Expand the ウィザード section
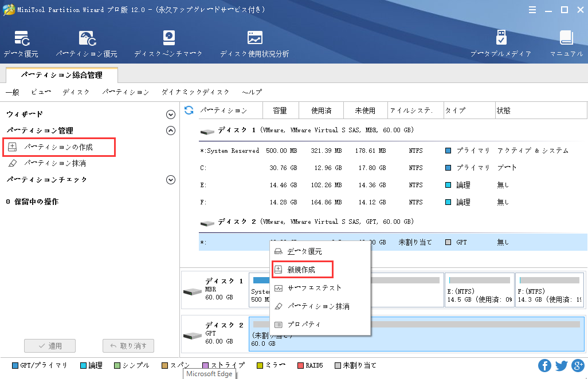Viewport: 588px width, 379px height. pos(171,115)
